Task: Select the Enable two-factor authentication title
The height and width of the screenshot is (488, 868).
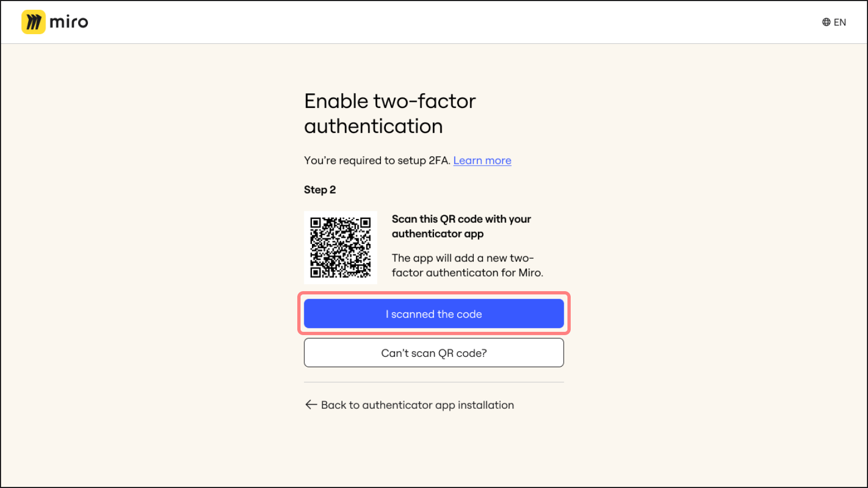Action: pos(390,113)
